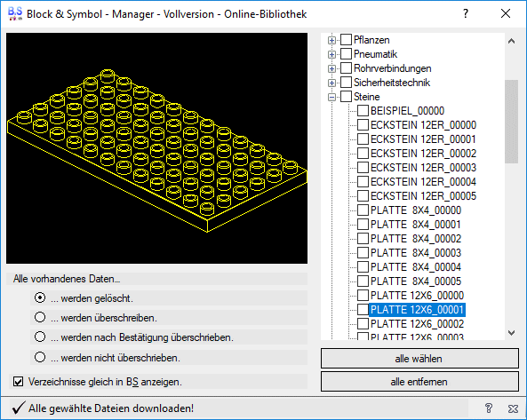527x420 pixels.
Task: Check the BEISPIEL_00000 checkbox
Action: [x=363, y=110]
